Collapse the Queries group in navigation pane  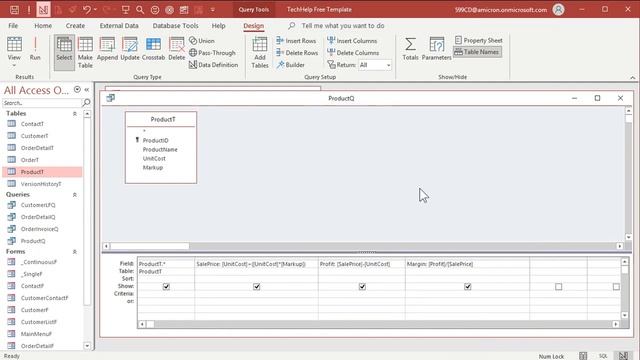coord(75,195)
